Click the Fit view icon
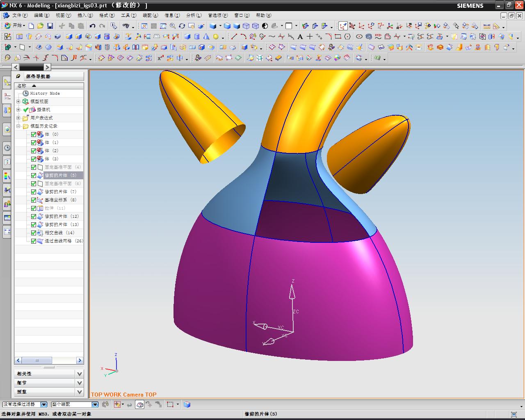525x420 pixels. [144, 26]
